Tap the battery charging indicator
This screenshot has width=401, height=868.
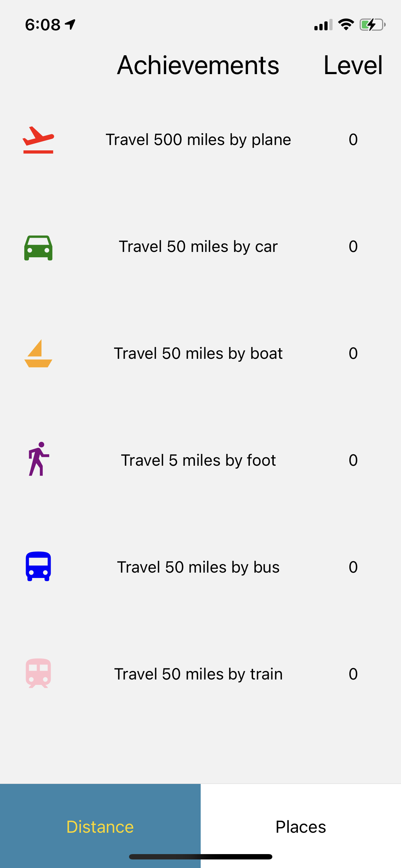click(372, 25)
